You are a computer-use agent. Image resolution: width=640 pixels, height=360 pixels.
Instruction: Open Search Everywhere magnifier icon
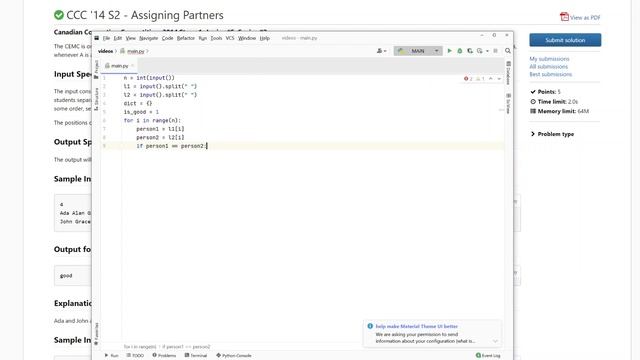(x=508, y=51)
